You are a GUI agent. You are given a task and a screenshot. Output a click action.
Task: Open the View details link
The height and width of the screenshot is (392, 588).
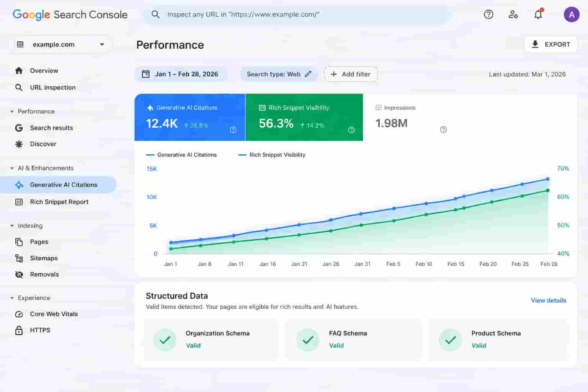pyautogui.click(x=548, y=301)
